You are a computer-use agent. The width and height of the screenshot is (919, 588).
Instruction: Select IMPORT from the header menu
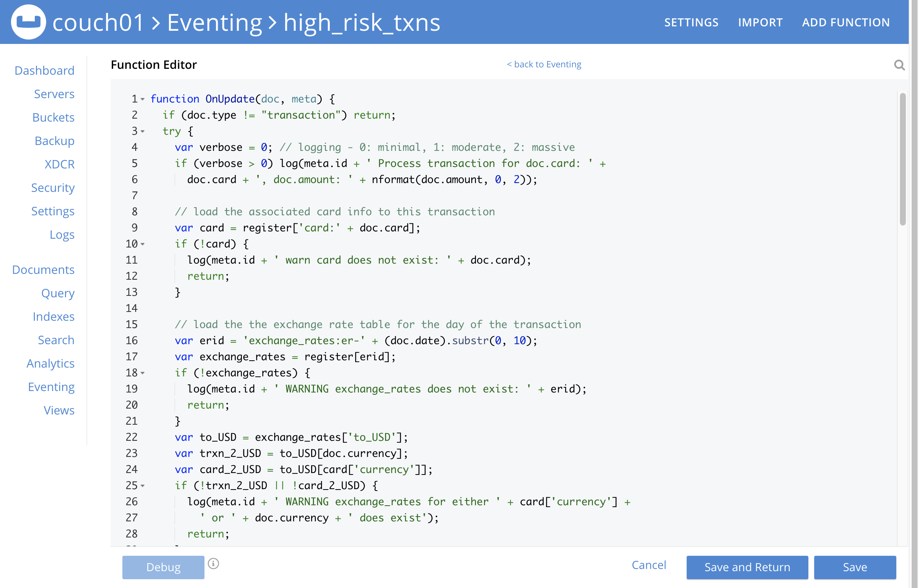pos(760,22)
